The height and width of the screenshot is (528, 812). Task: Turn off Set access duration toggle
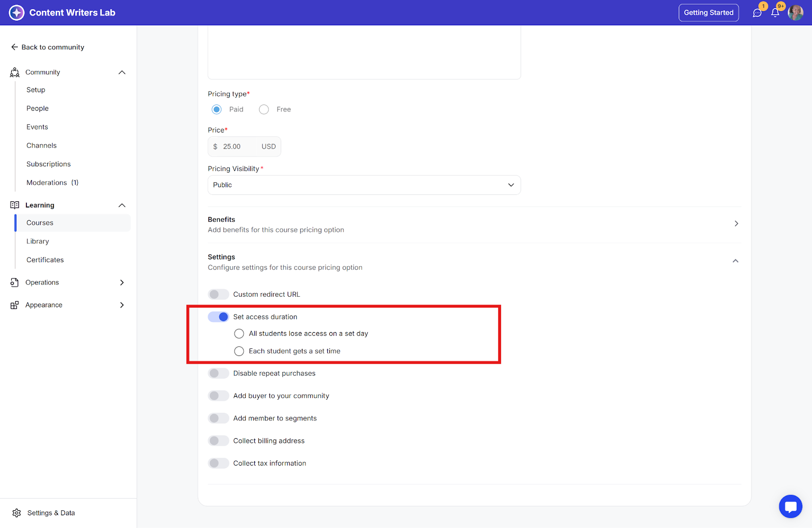point(218,317)
